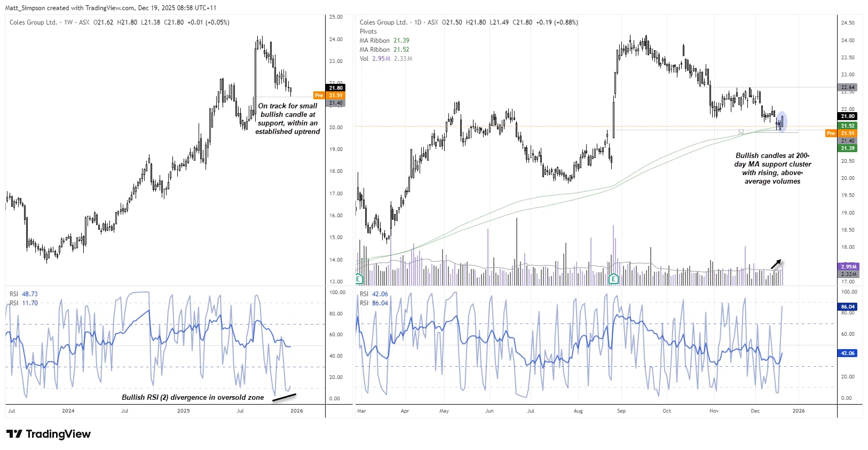
Task: Select the MA Ribbon 21.39 legend
Action: coord(384,41)
